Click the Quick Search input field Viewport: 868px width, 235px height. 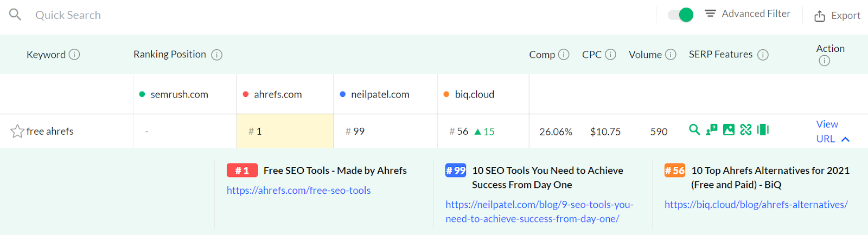[217, 15]
